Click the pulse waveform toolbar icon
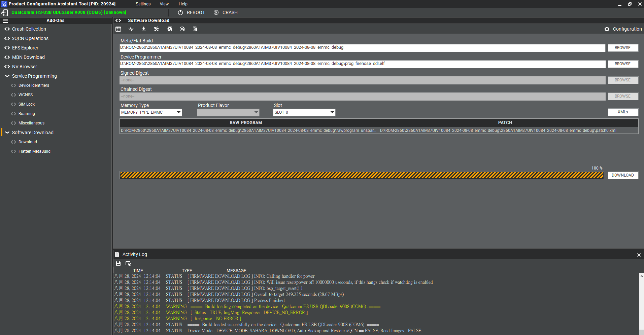 point(131,29)
